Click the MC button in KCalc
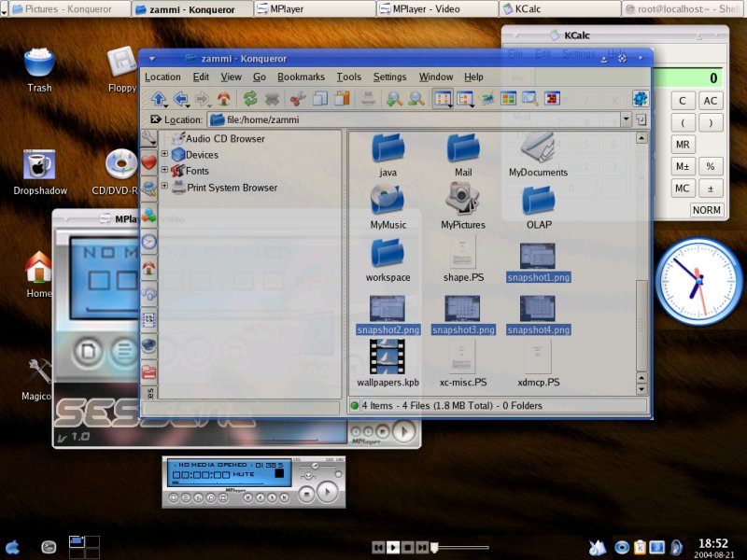 (683, 189)
